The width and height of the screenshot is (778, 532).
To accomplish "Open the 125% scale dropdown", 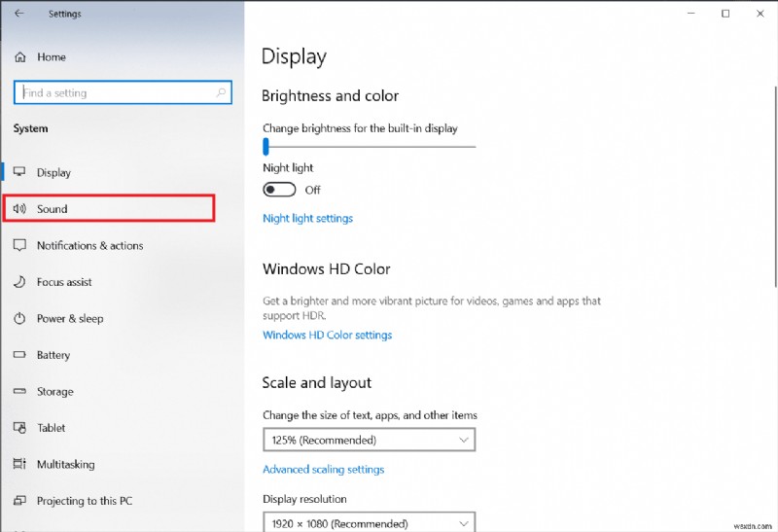I will [x=369, y=440].
